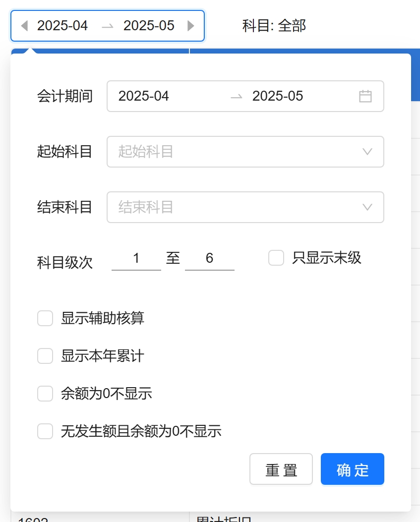Click the 科目: 全部 label
The width and height of the screenshot is (420, 522).
pos(274,26)
